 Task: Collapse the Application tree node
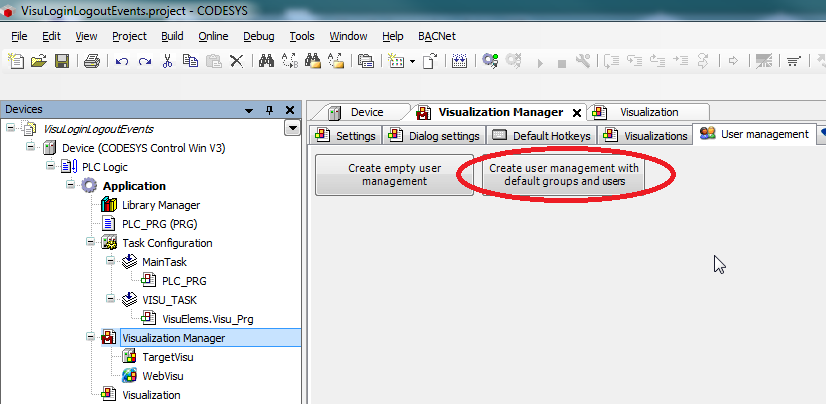(x=72, y=186)
